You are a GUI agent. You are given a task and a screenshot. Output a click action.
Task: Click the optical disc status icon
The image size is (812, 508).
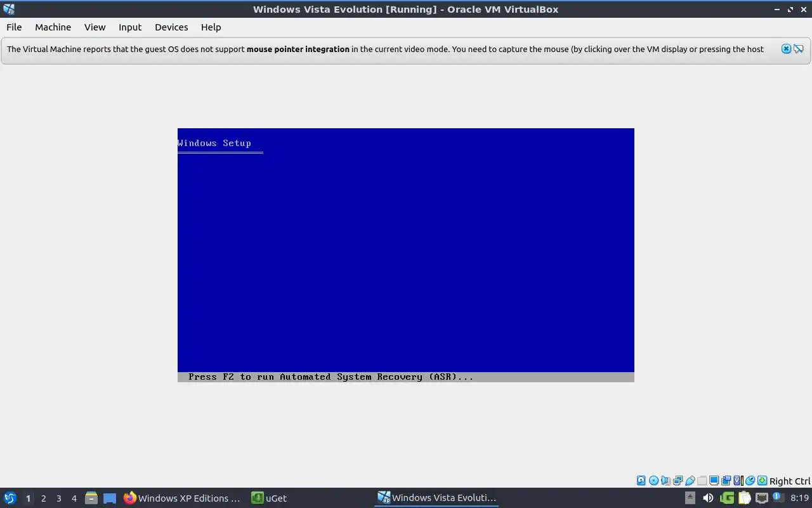[653, 481]
